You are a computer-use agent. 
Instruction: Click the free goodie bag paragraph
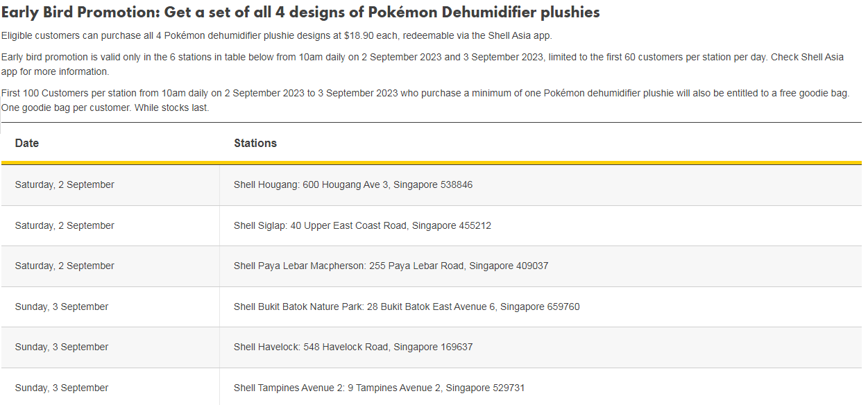[425, 100]
